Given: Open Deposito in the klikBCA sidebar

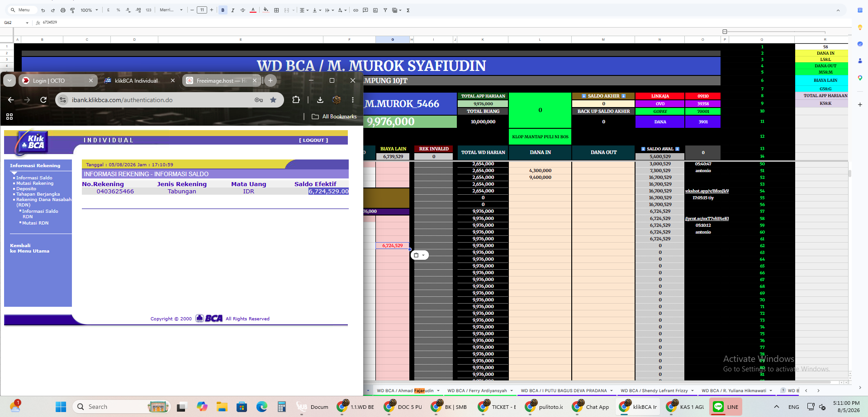Looking at the screenshot, I should [x=26, y=189].
